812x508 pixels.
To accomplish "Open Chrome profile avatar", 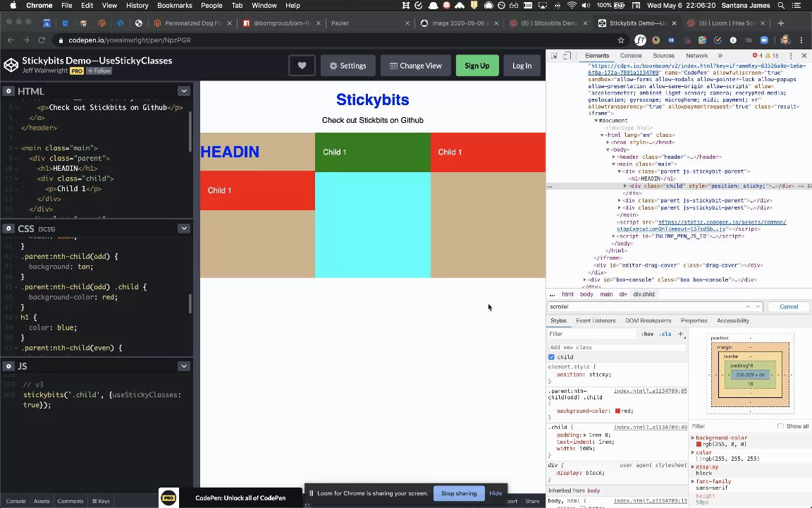I will coord(785,40).
